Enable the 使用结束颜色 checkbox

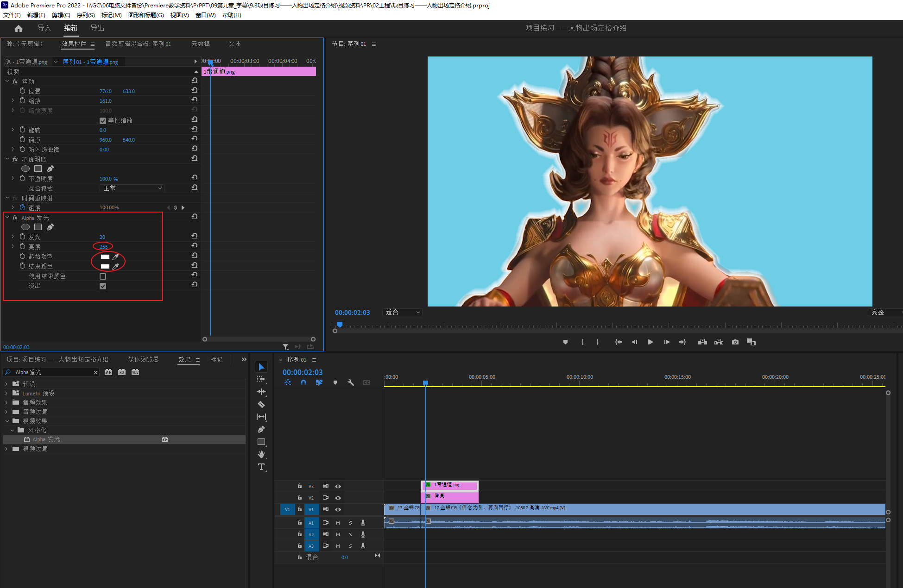point(103,276)
